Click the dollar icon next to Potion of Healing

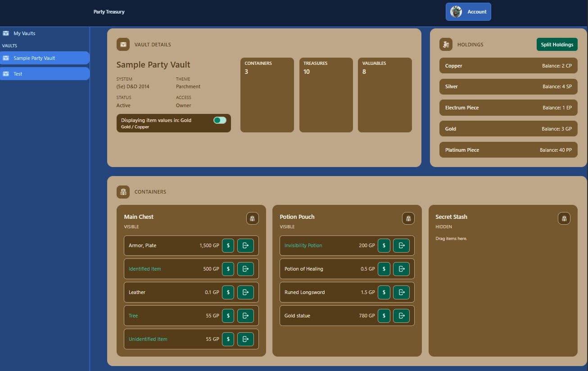[384, 269]
